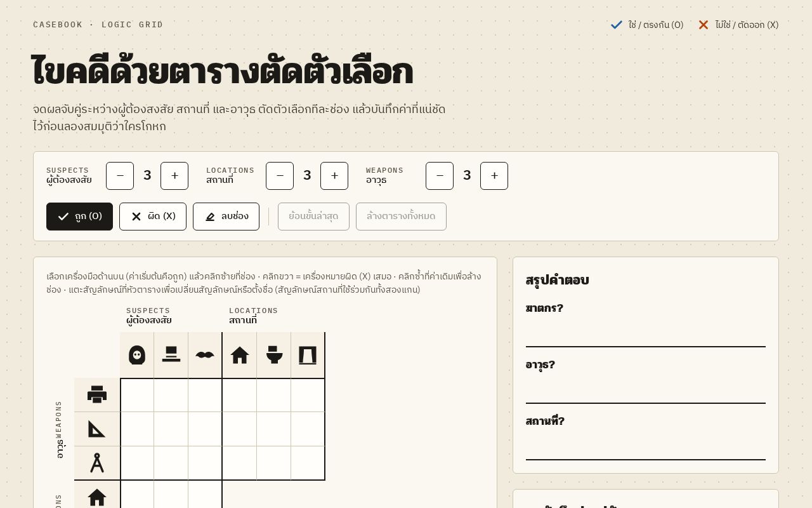The height and width of the screenshot is (508, 812).
Task: Mark the house column and set square cell
Action: pyautogui.click(x=240, y=429)
